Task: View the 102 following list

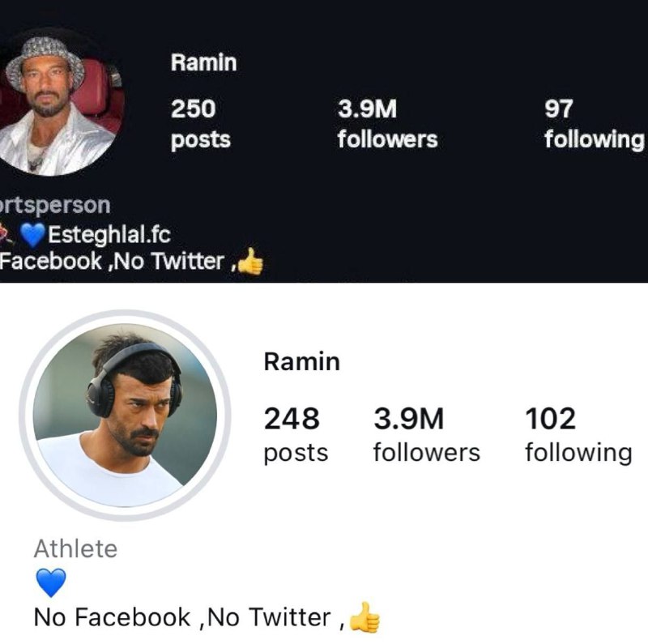Action: pos(578,434)
